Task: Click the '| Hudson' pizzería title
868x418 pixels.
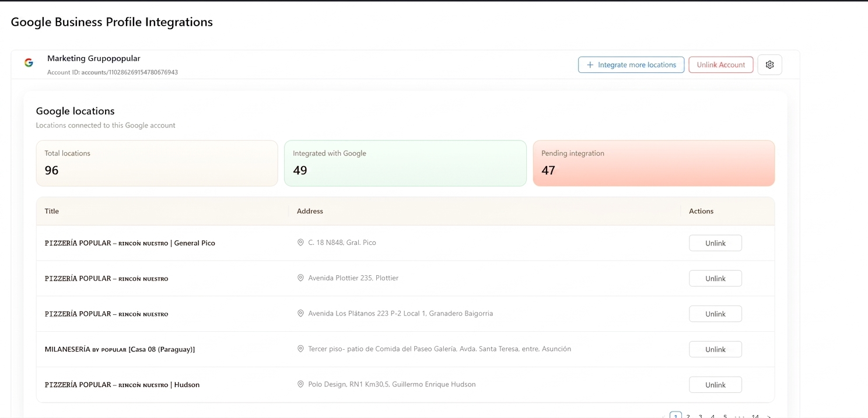Action: [x=122, y=385]
